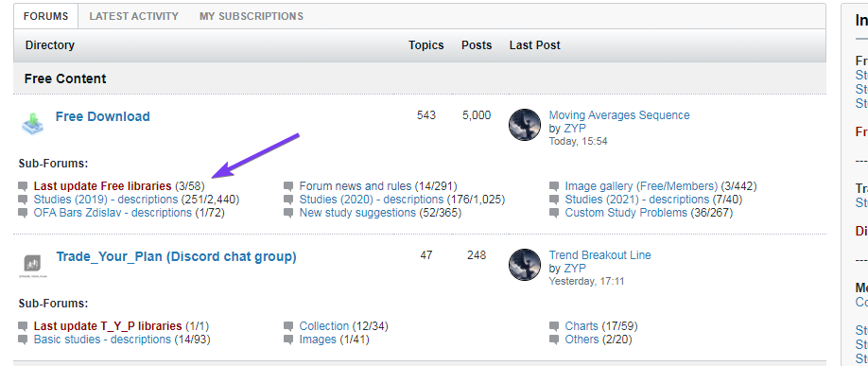Click speech bubble icon beside Studies (2021) - descriptions
868x366 pixels.
pos(554,200)
